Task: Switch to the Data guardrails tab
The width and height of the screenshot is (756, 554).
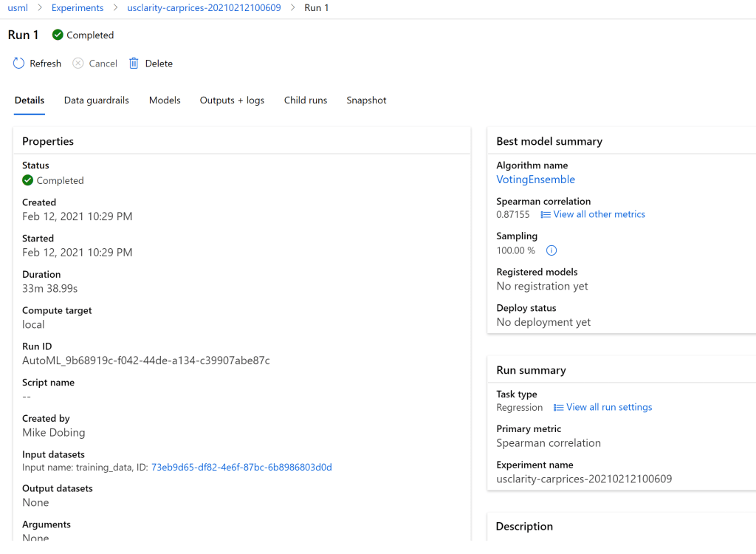Action: [97, 100]
